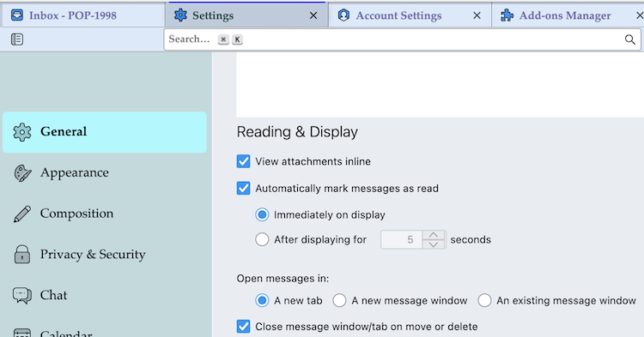Screen dimensions: 644x337
Task: Click the Appearance palette icon
Action: click(x=22, y=173)
